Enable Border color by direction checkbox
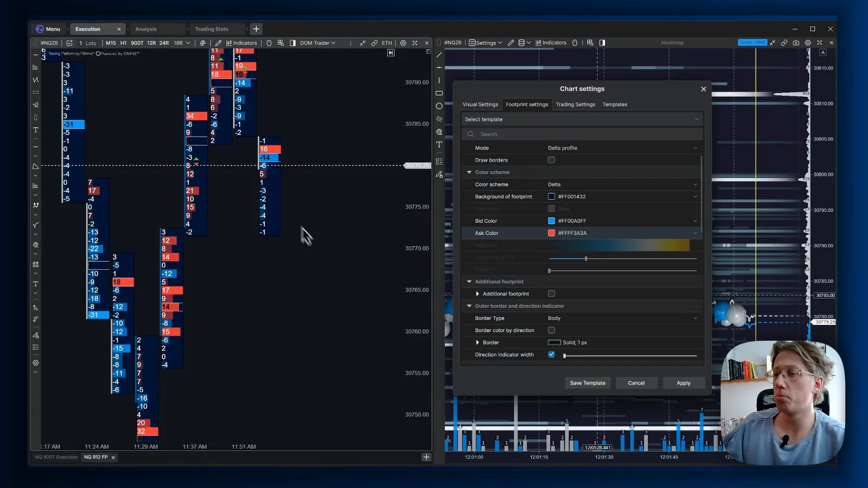The width and height of the screenshot is (868, 488). pyautogui.click(x=551, y=330)
